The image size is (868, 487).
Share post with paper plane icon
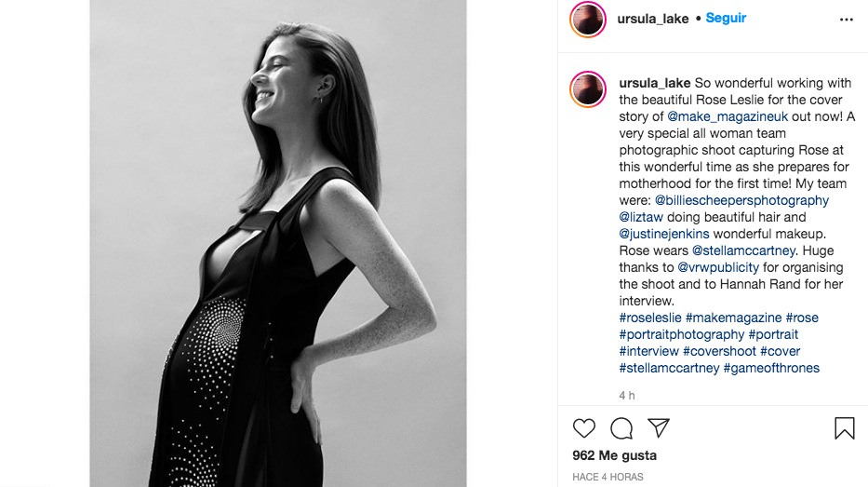(659, 427)
